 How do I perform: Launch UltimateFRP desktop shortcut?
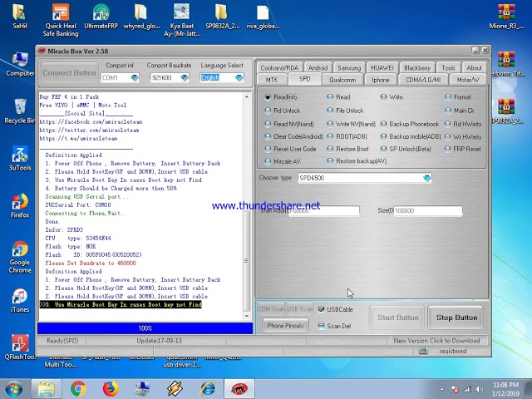101,16
